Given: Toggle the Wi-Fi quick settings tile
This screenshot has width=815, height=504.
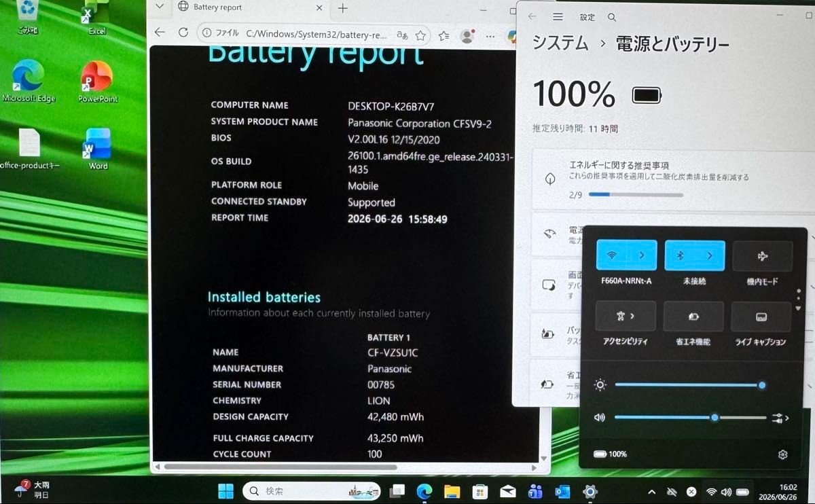Looking at the screenshot, I should pos(612,256).
